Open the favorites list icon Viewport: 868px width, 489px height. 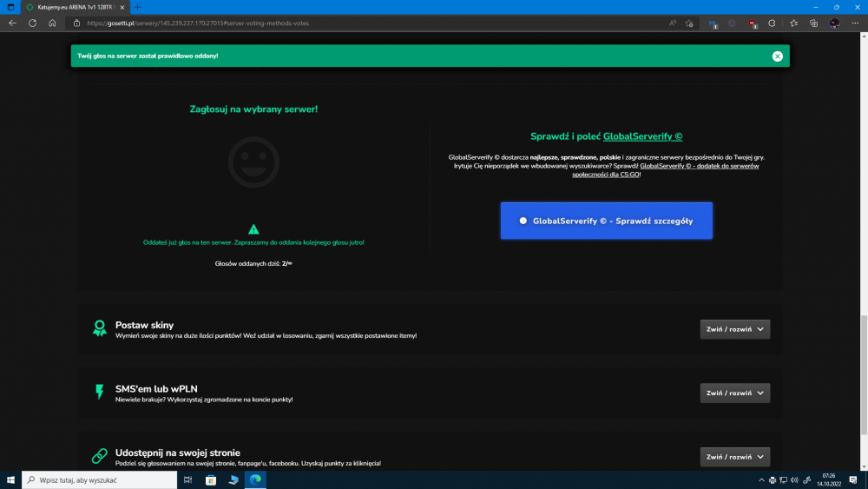[x=794, y=23]
